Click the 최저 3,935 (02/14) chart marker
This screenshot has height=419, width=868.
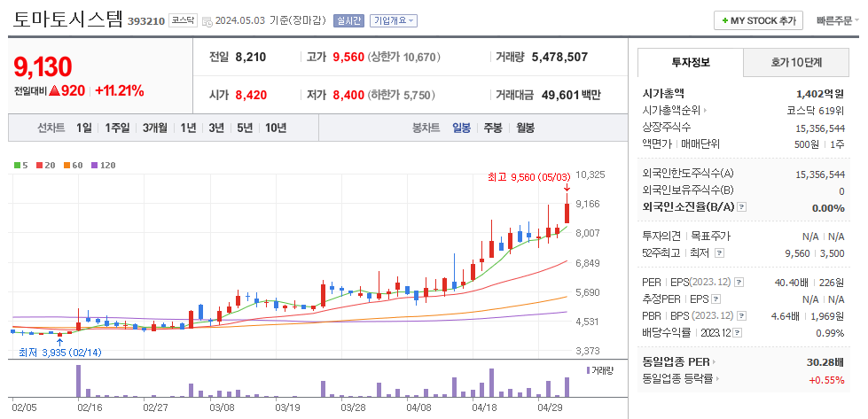[x=60, y=352]
